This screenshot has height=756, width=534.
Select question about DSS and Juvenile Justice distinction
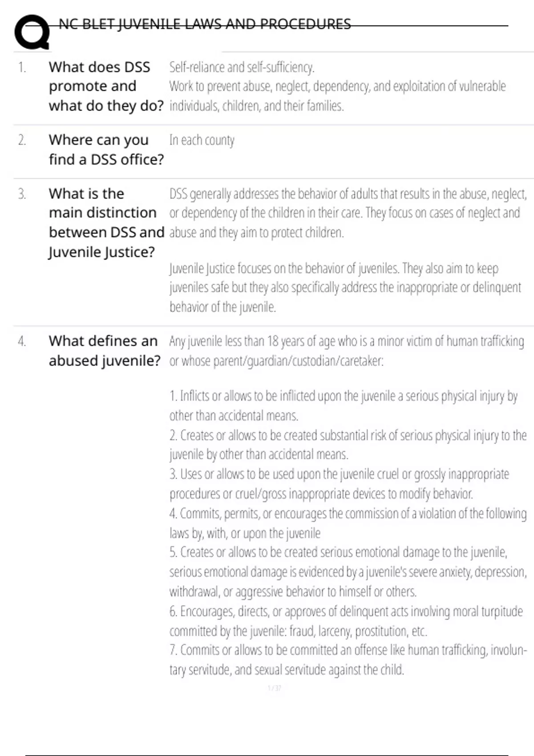click(x=106, y=223)
